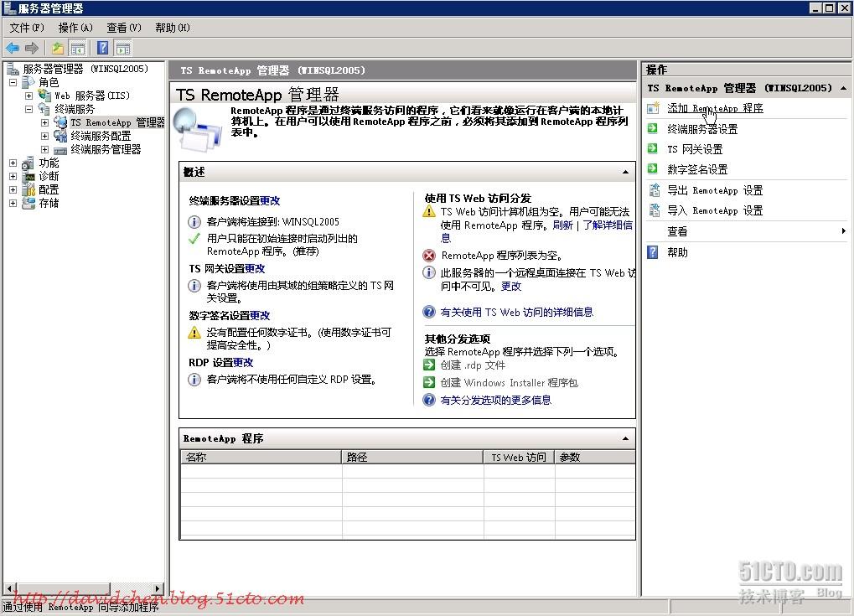Screen dimensions: 854x616
Task: Expand the 终端服务配置 tree node
Action: [44, 136]
